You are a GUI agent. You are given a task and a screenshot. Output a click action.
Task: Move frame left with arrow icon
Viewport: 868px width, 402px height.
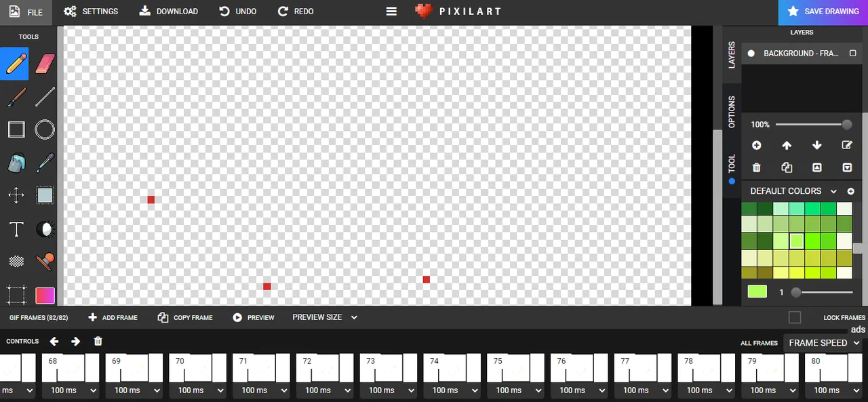pyautogui.click(x=54, y=341)
